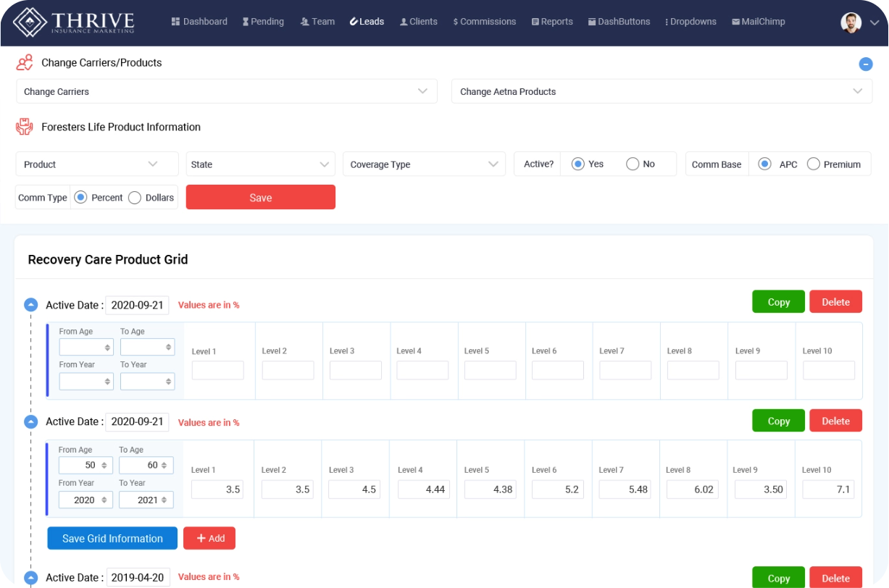
Task: Click the empty From Year stepper field
Action: click(x=86, y=381)
